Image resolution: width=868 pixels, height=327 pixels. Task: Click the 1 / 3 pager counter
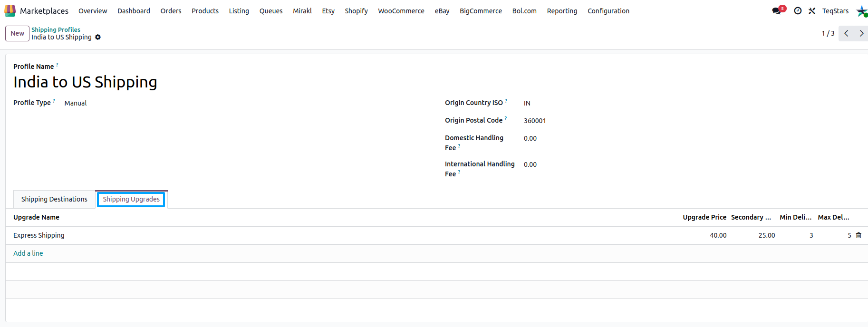point(828,33)
